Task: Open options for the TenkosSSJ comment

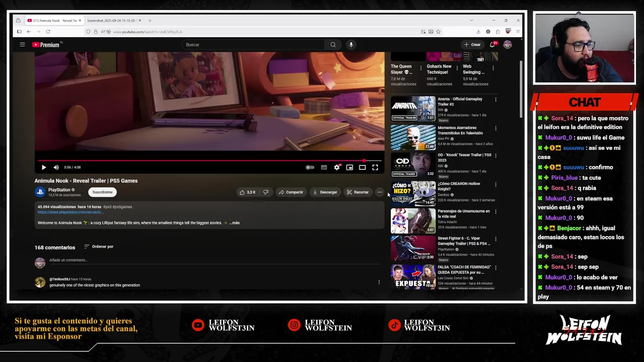Action: point(379,282)
